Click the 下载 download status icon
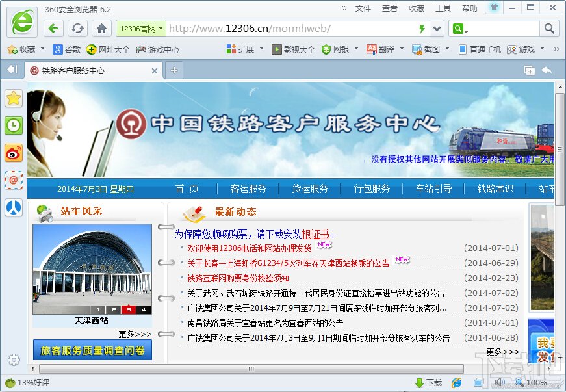The width and height of the screenshot is (566, 392). (429, 383)
